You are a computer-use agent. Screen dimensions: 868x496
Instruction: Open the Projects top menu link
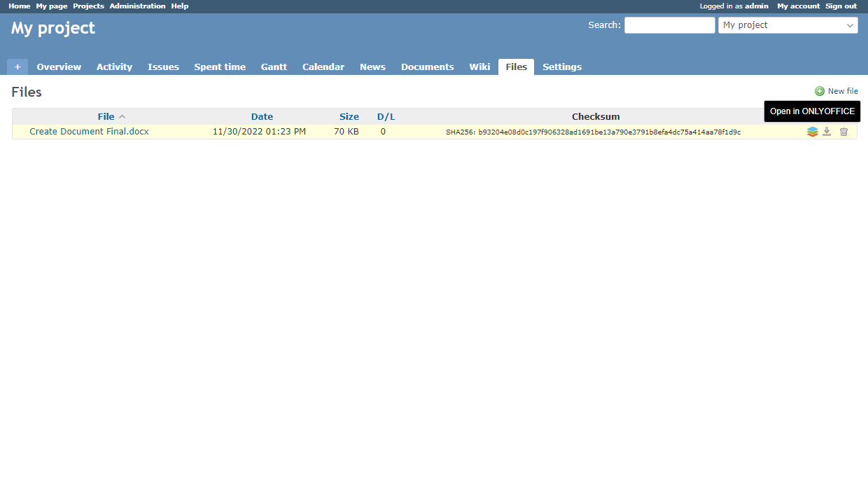pyautogui.click(x=88, y=6)
